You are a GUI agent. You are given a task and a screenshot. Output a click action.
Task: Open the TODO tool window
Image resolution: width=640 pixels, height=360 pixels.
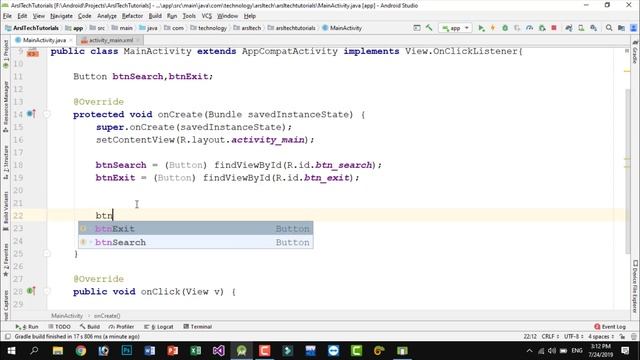point(60,327)
